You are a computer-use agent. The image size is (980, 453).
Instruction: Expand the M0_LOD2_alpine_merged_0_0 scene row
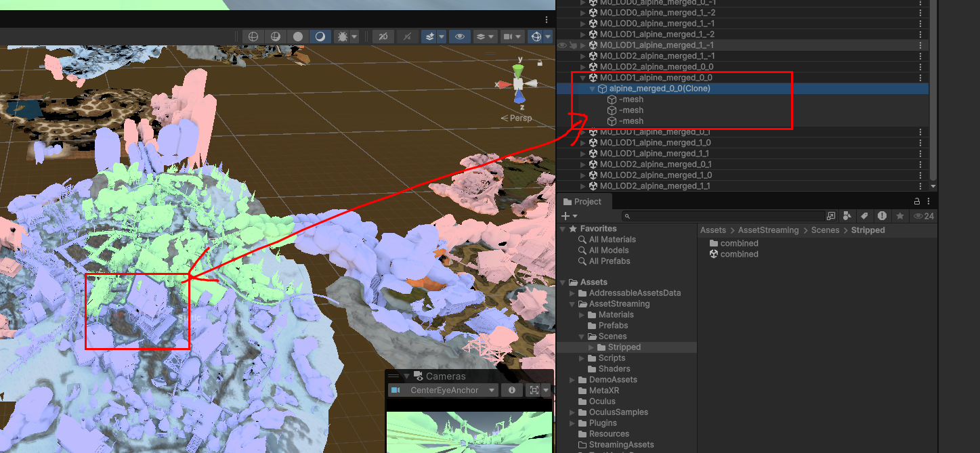click(582, 67)
